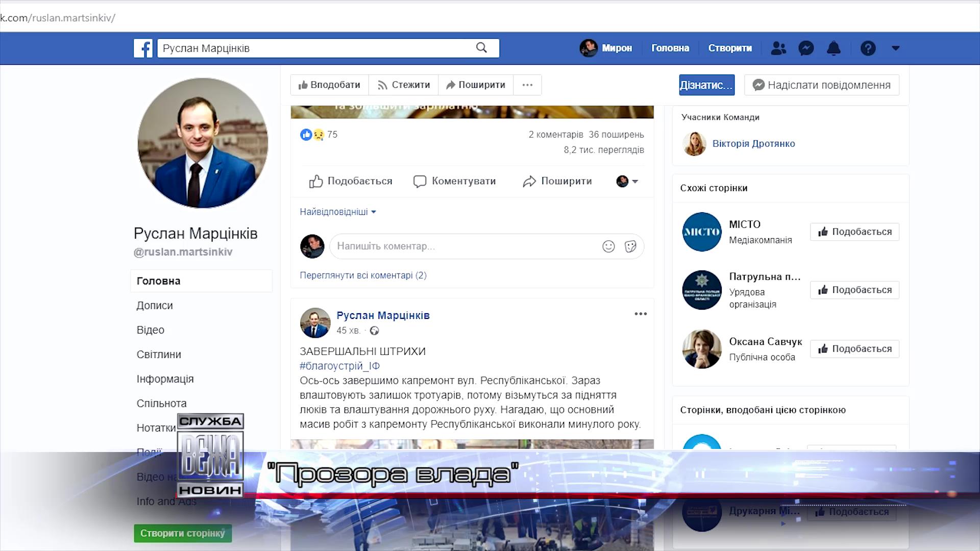
Task: Click the Facebook logo icon
Action: [143, 48]
